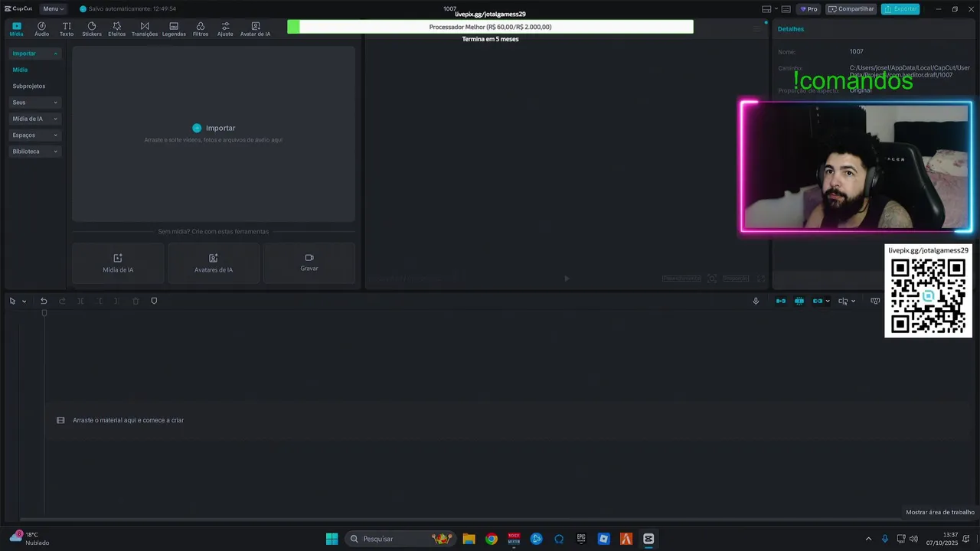
Task: Play the preview video
Action: click(567, 279)
